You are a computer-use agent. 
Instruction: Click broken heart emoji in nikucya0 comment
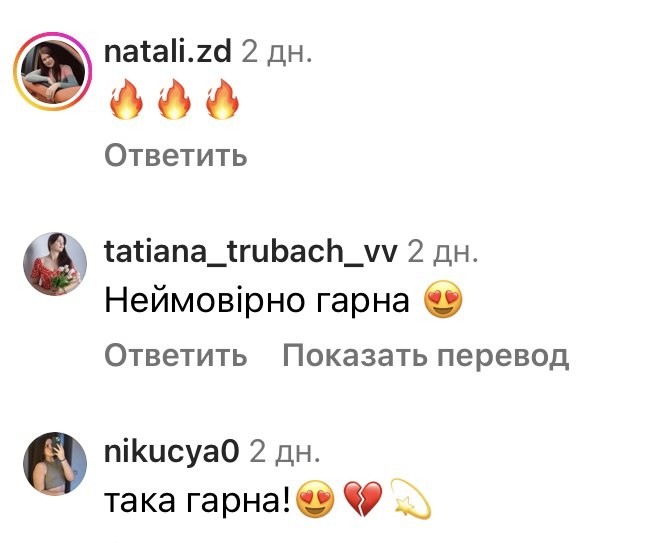363,499
